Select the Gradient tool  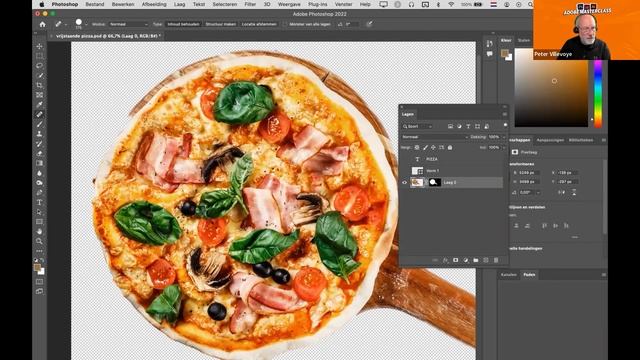click(x=40, y=163)
